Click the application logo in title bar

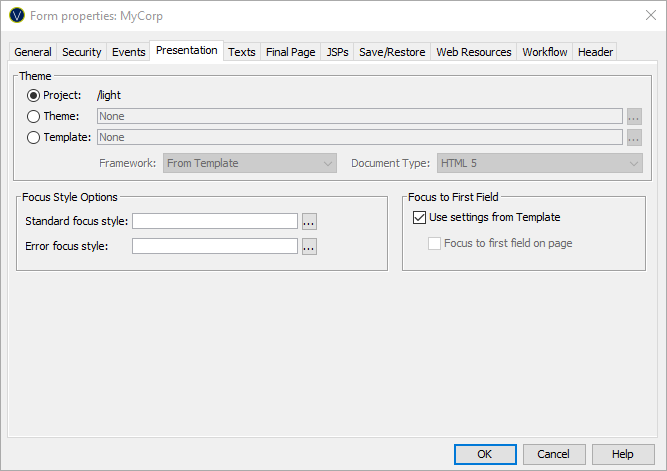(16, 16)
